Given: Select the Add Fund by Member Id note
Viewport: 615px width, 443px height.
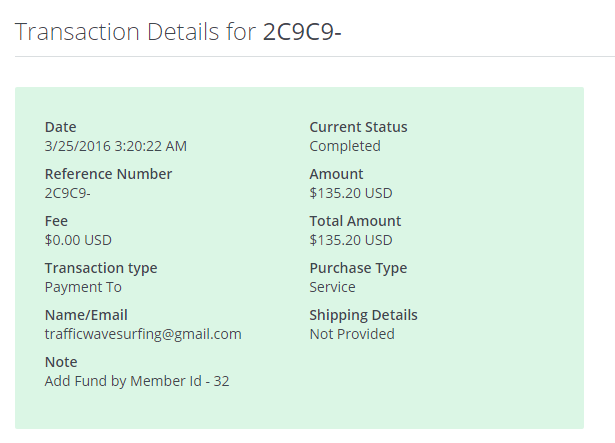Looking at the screenshot, I should (x=137, y=381).
